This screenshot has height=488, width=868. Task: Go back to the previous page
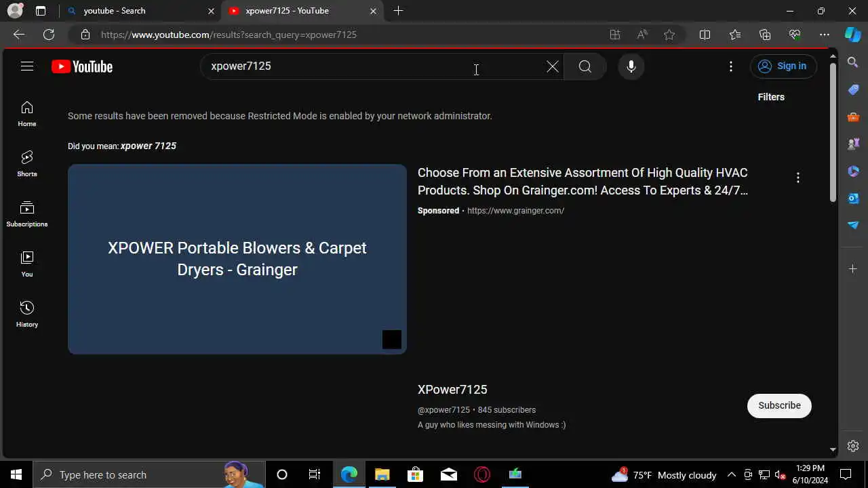coord(19,35)
